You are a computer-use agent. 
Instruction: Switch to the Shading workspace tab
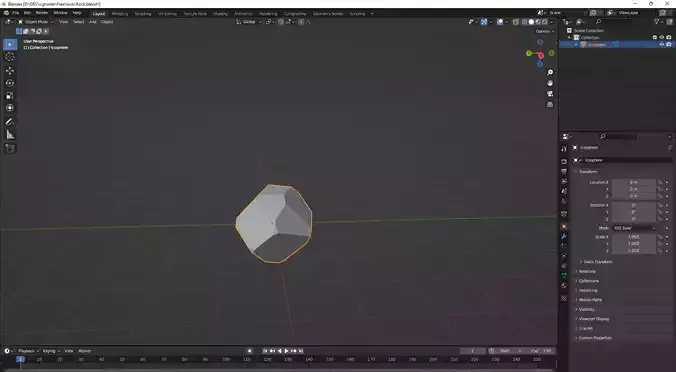pos(220,14)
